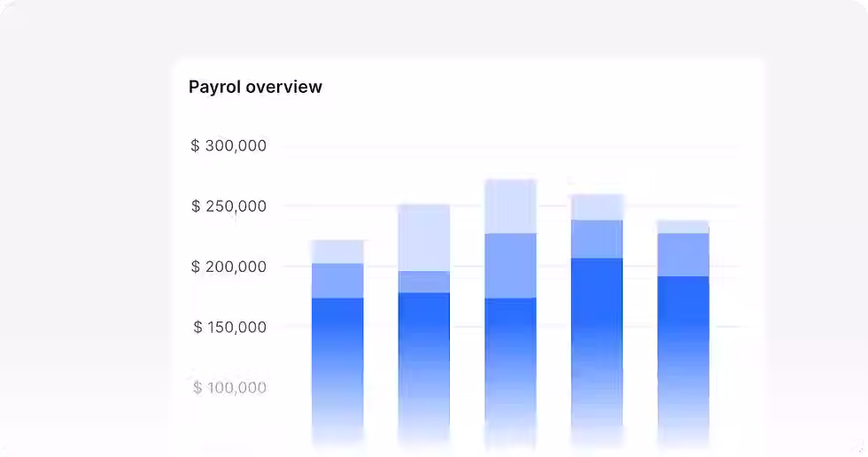Select the $ 300,000 axis label

pyautogui.click(x=229, y=145)
